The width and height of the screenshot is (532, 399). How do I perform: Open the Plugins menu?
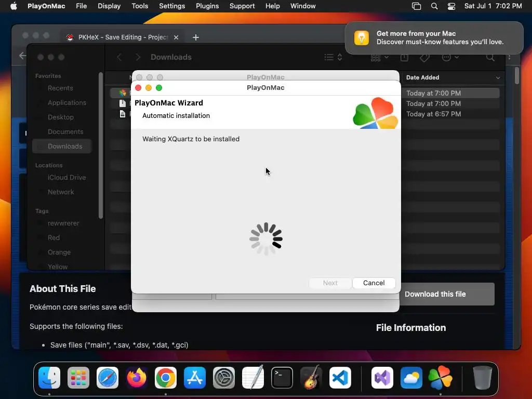tap(207, 6)
